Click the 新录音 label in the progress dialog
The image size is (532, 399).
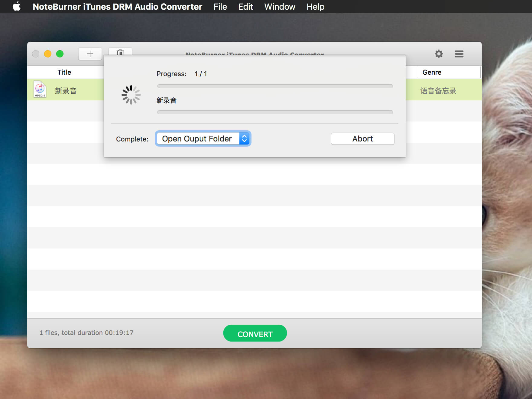click(x=166, y=100)
